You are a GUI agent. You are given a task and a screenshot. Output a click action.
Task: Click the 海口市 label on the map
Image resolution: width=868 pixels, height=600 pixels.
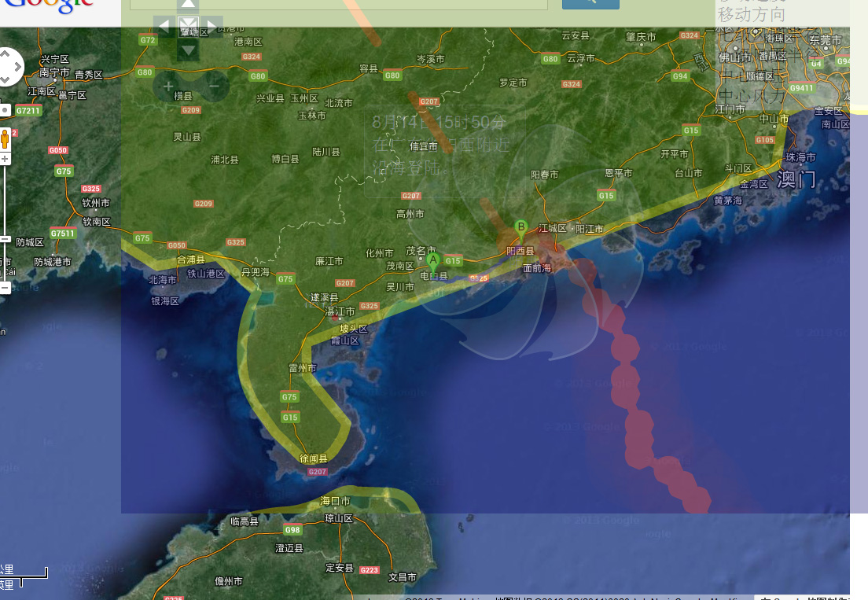click(x=335, y=501)
